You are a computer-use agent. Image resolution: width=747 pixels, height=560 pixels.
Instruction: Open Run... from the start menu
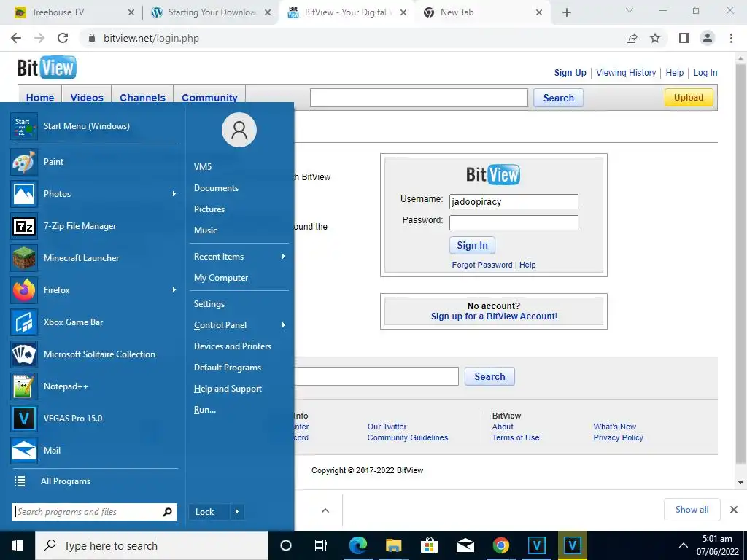pyautogui.click(x=204, y=410)
